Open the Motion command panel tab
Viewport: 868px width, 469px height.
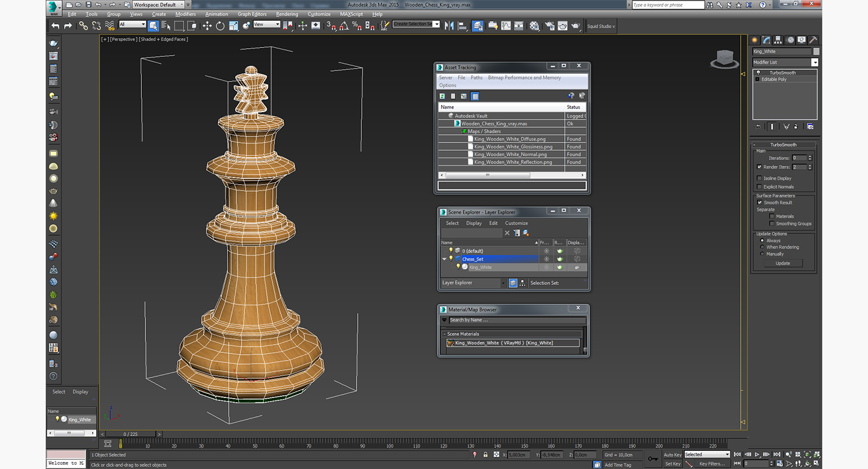[791, 40]
